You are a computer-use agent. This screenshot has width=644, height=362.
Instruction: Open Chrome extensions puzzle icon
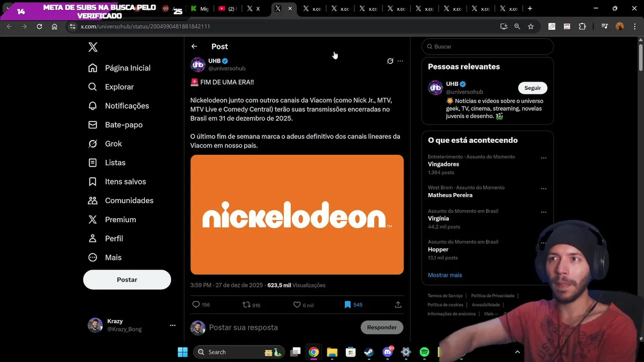click(582, 26)
